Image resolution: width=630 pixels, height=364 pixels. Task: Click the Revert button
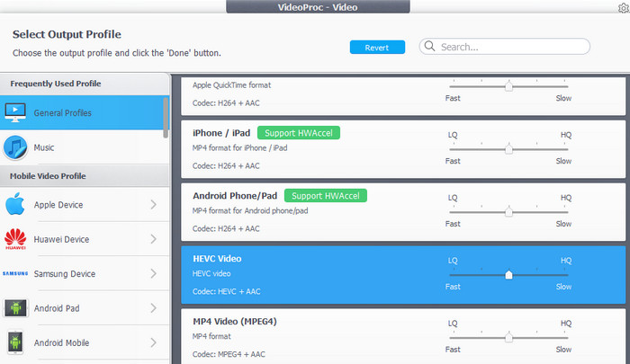(377, 48)
